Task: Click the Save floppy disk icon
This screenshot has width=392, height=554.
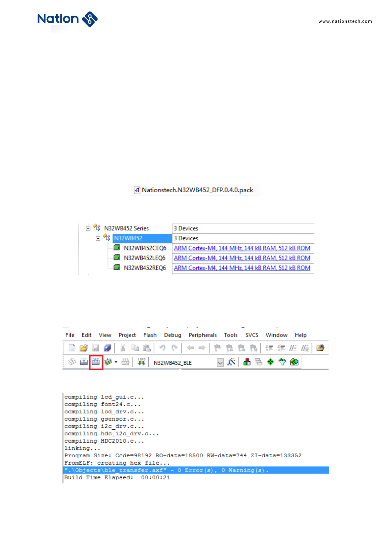Action: point(95,348)
